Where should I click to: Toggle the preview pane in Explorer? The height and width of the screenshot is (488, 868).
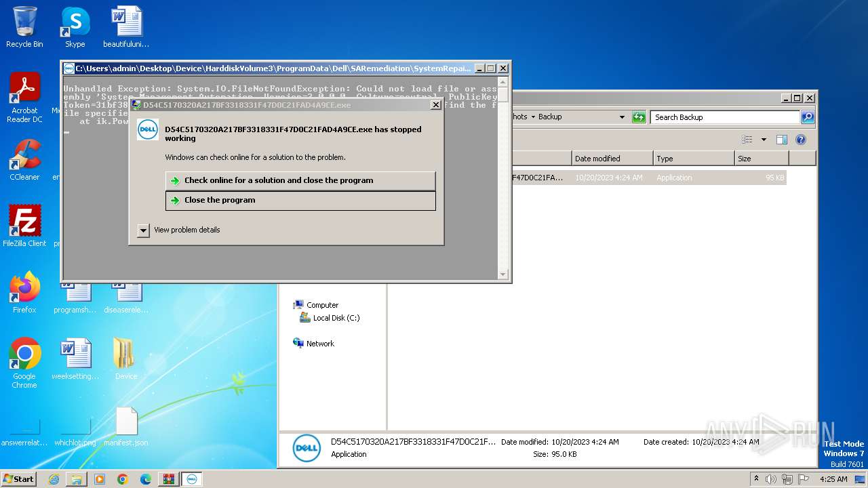click(781, 140)
